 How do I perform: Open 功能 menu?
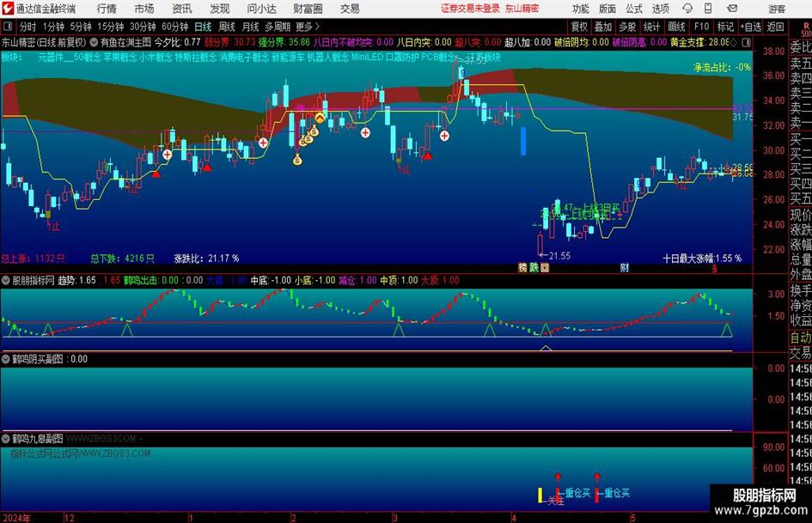[581, 9]
